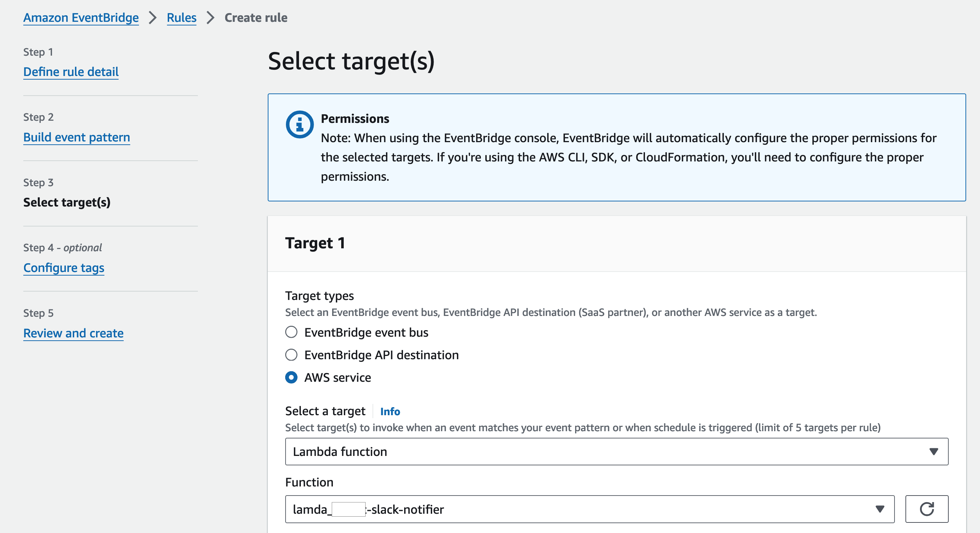Click the refresh functions icon button
980x533 pixels.
(927, 509)
